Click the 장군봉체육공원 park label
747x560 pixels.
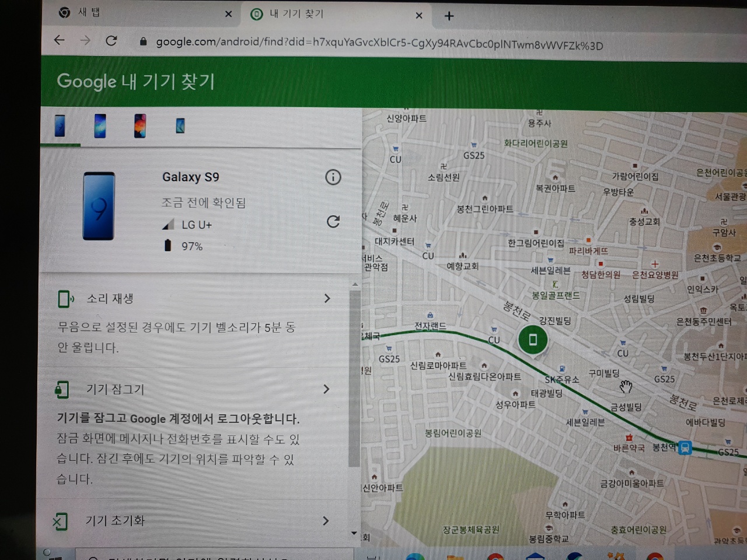[471, 530]
